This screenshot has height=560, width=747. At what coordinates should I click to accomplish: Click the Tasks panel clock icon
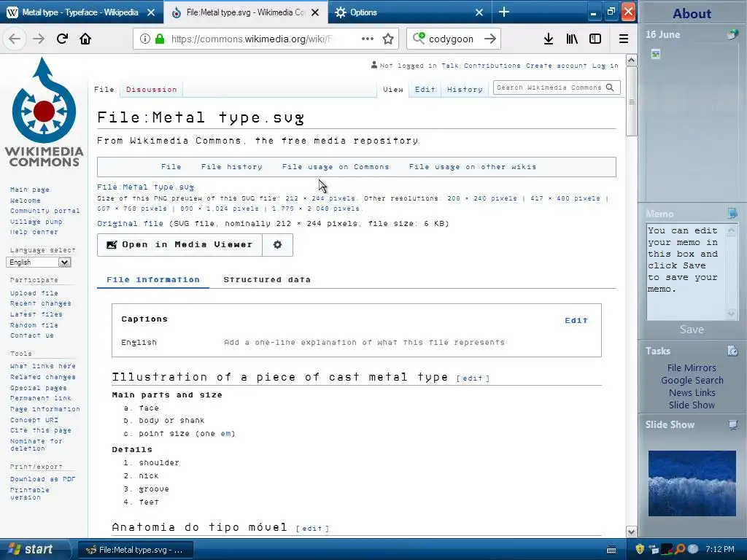click(732, 351)
